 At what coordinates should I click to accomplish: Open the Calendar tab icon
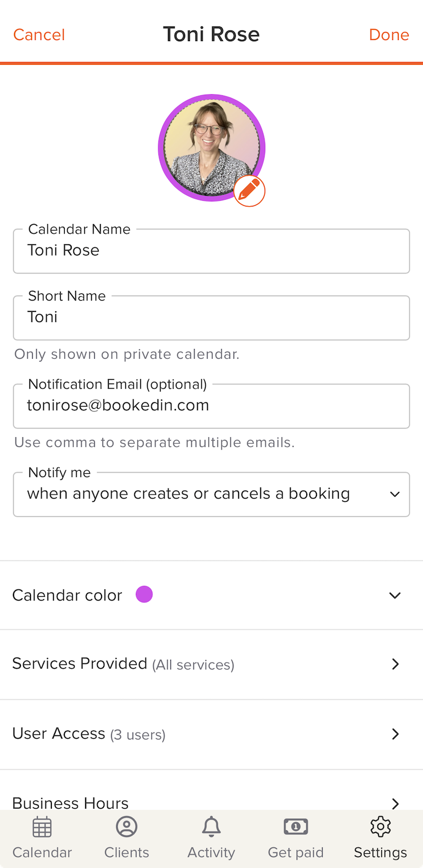point(42,827)
